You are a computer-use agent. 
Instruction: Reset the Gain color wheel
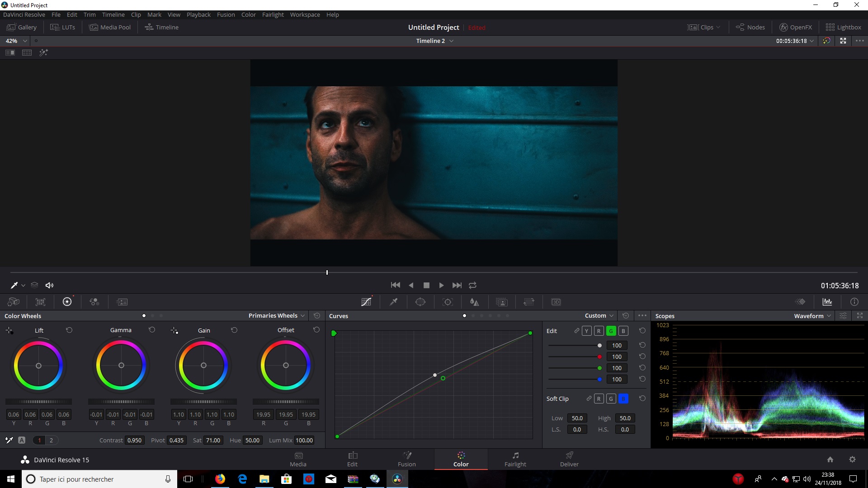click(x=234, y=330)
